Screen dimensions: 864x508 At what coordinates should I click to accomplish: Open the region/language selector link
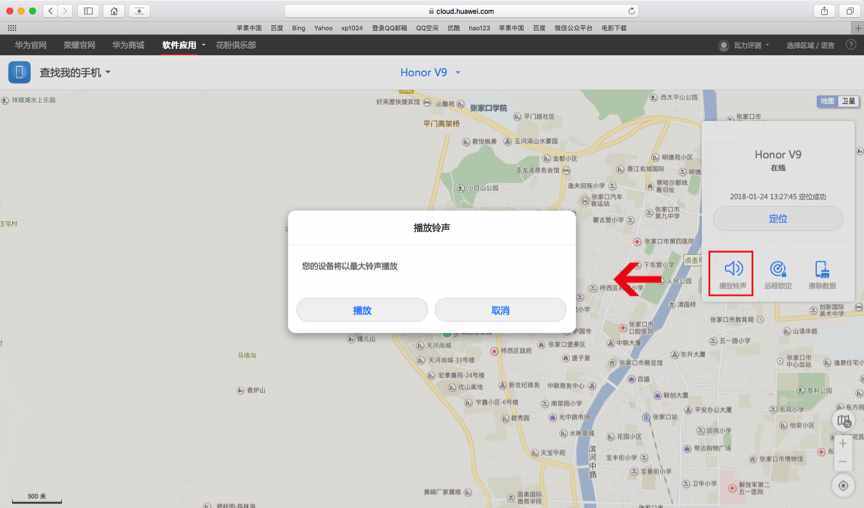810,45
